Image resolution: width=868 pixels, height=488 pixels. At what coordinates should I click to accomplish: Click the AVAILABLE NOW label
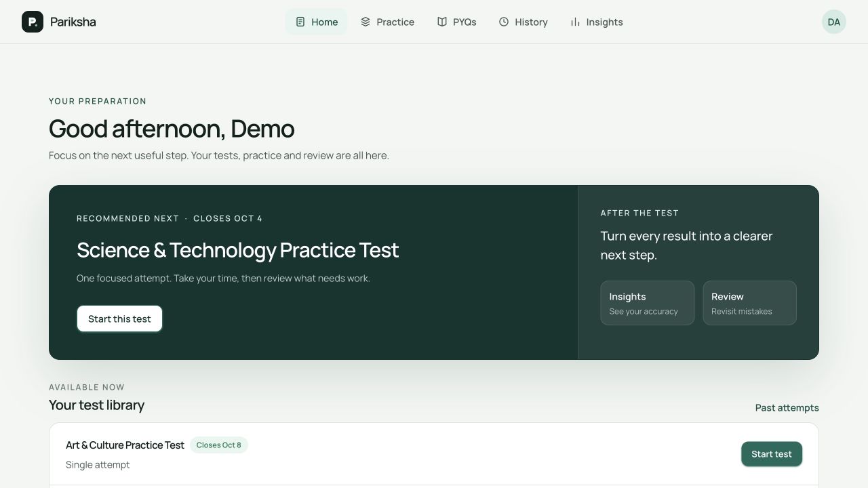(87, 387)
